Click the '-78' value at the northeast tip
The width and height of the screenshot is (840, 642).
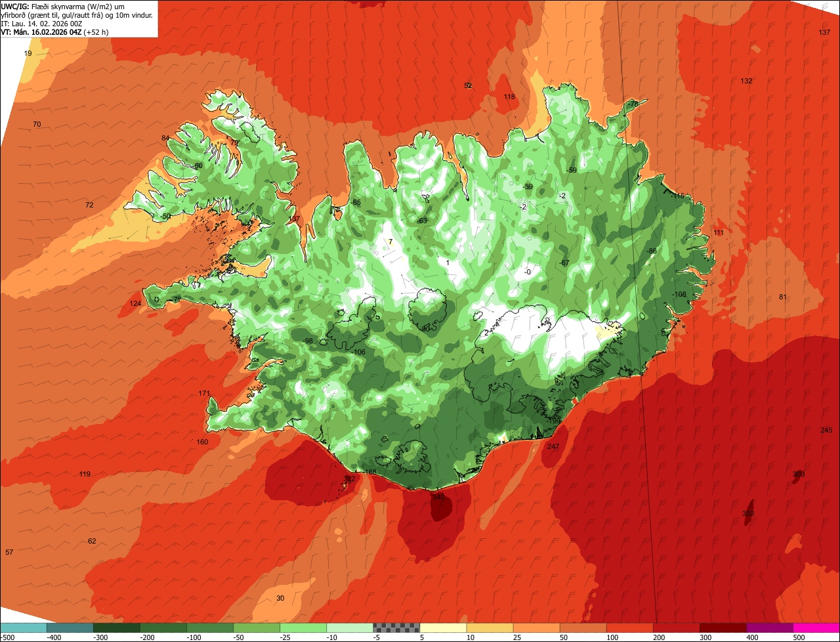point(633,104)
